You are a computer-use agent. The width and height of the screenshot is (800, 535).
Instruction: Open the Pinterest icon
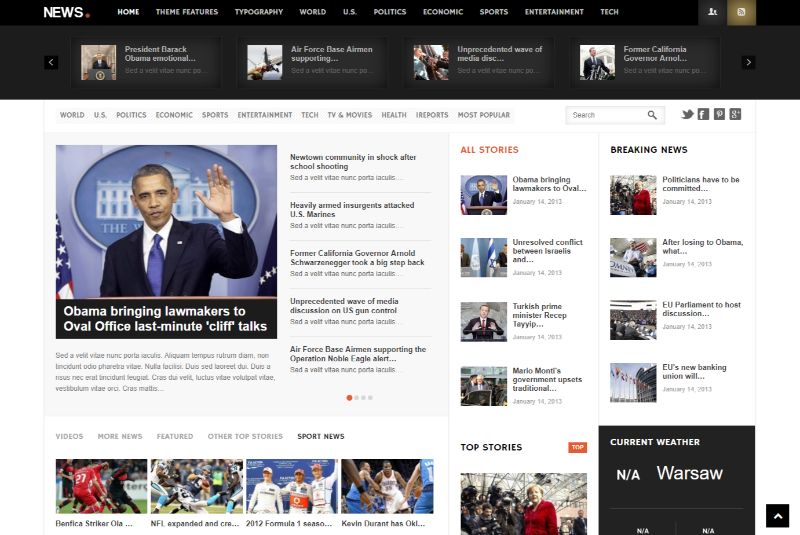(x=719, y=114)
